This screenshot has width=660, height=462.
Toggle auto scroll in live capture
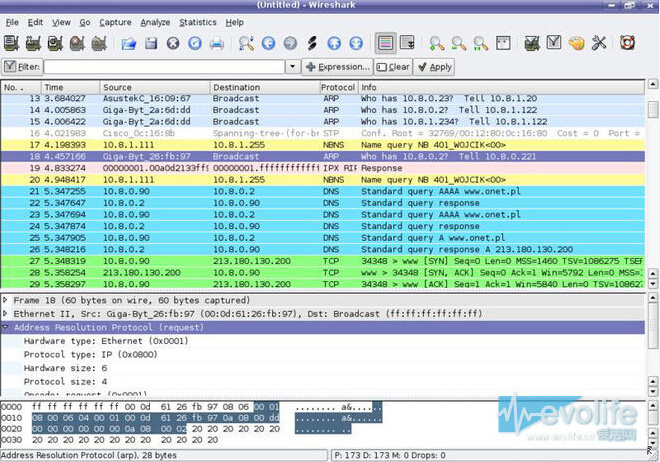point(407,43)
